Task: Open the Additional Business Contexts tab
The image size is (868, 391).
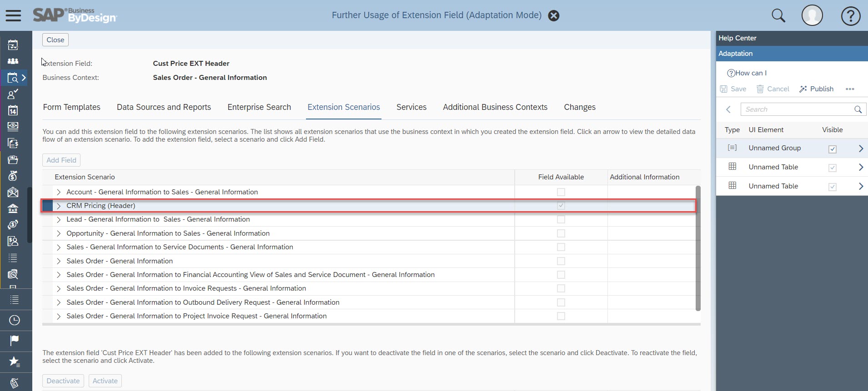Action: click(x=495, y=107)
